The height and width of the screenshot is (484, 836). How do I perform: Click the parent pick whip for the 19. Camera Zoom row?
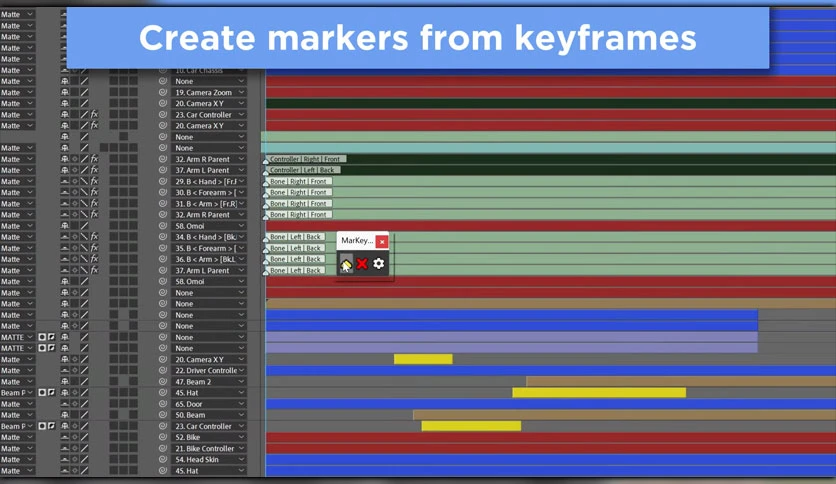(163, 92)
